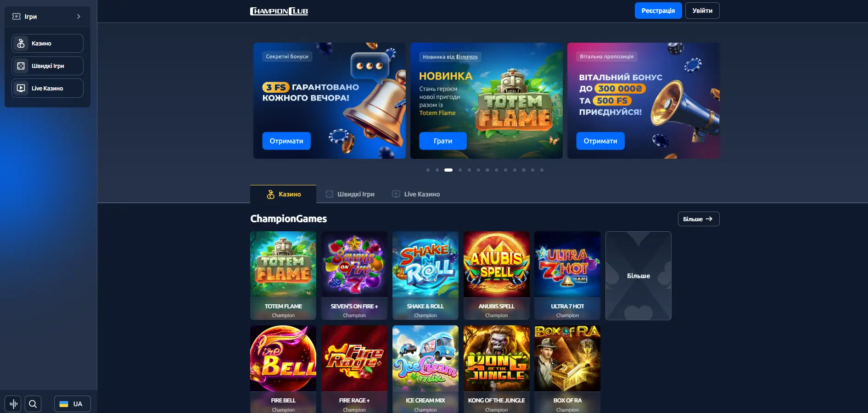Click the ChampionClub logo
This screenshot has height=413, width=868.
point(279,11)
